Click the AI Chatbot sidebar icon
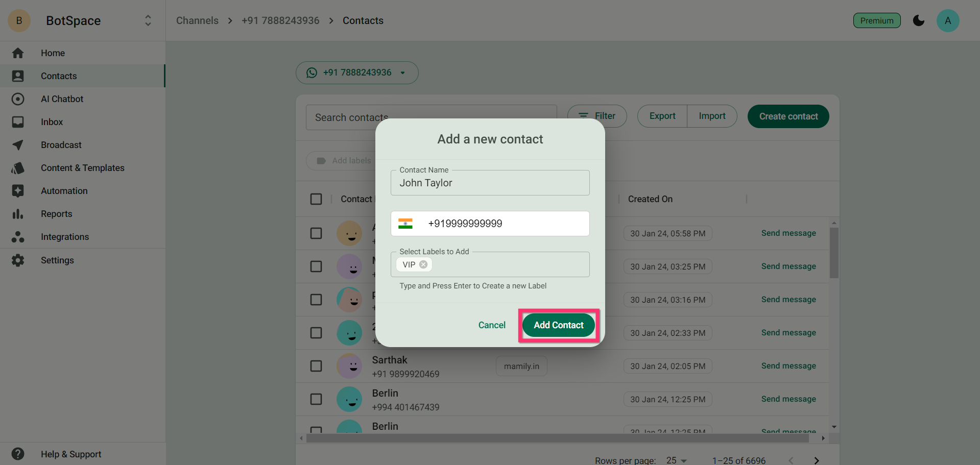The height and width of the screenshot is (465, 980). tap(18, 99)
